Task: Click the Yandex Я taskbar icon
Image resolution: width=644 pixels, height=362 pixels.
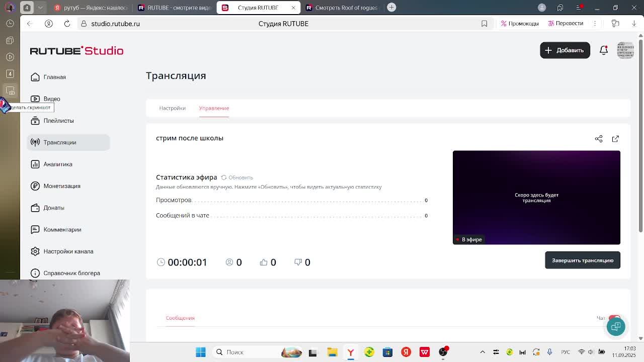Action: (x=406, y=352)
